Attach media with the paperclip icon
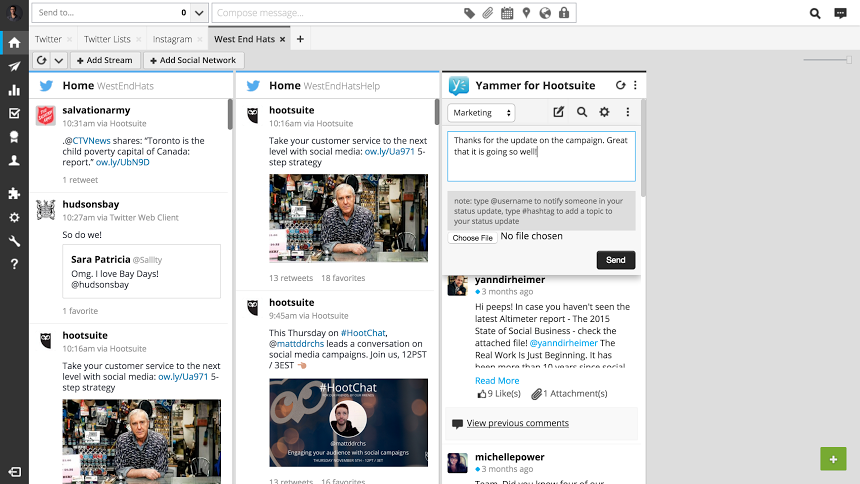Image resolution: width=860 pixels, height=484 pixels. tap(488, 13)
